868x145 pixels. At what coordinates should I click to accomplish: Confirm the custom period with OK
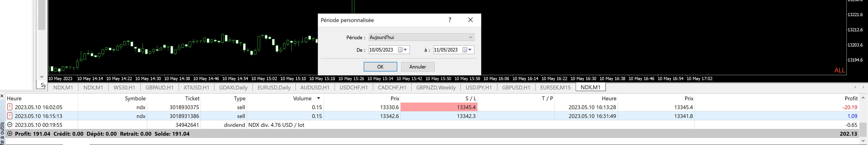click(x=380, y=67)
